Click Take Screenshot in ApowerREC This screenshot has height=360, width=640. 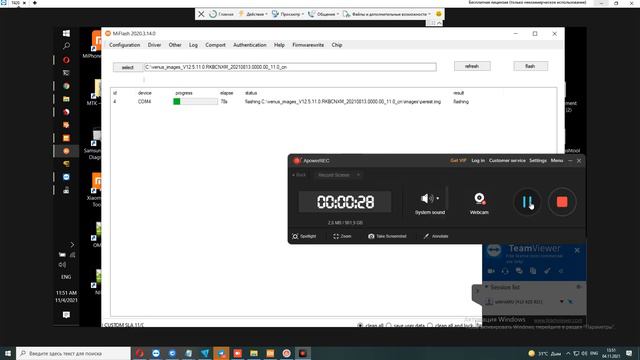coord(387,236)
